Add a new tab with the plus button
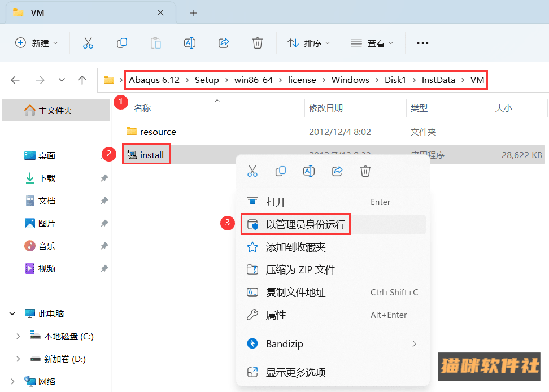549x392 pixels. tap(193, 13)
